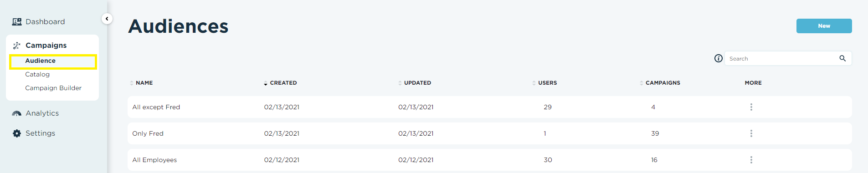This screenshot has height=173, width=868.
Task: Open more options for All except Fred
Action: pos(751,107)
